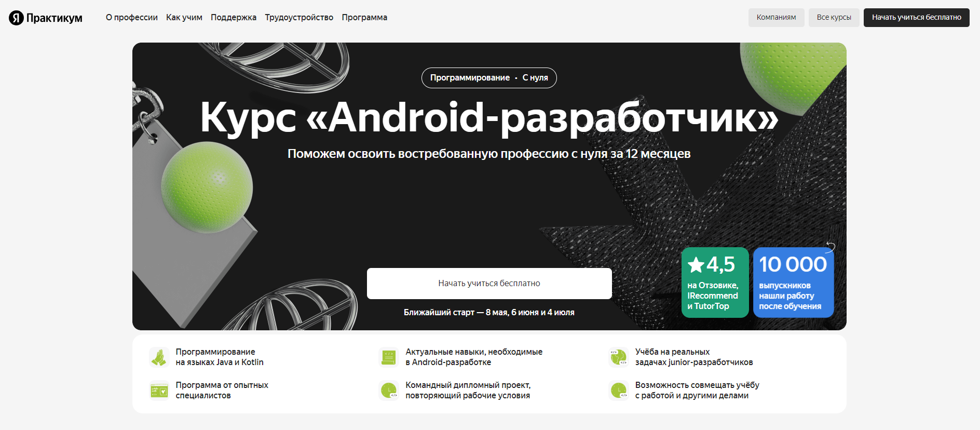980x430 pixels.
Task: Select 'Поддержка' in the top navigation
Action: tap(234, 18)
